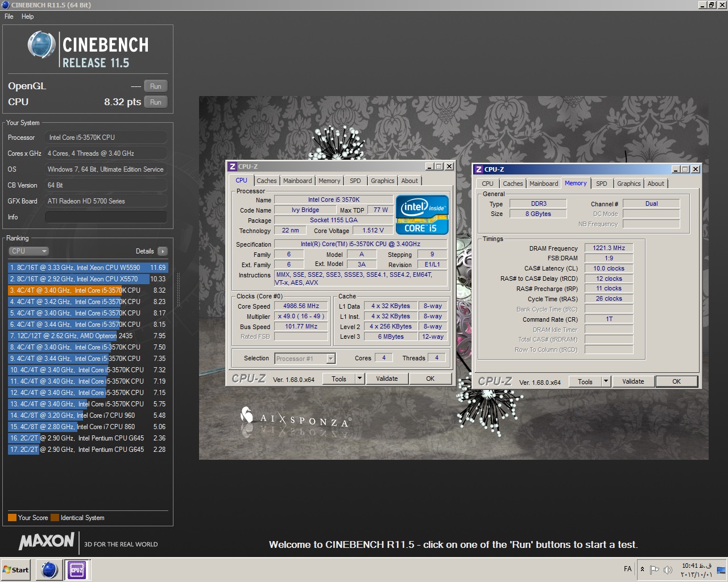Viewport: 728px width, 582px height.
Task: Click Validate in left CPU-Z window
Action: 387,379
